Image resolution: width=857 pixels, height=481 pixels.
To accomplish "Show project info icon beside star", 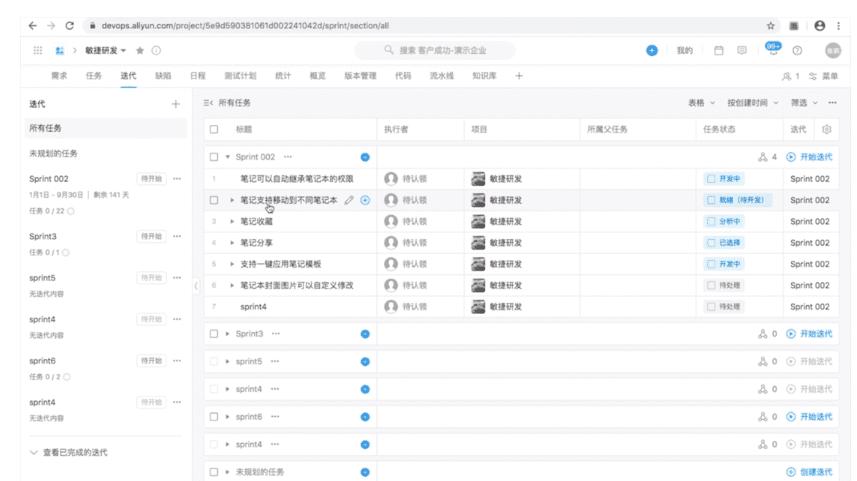I will tap(156, 50).
